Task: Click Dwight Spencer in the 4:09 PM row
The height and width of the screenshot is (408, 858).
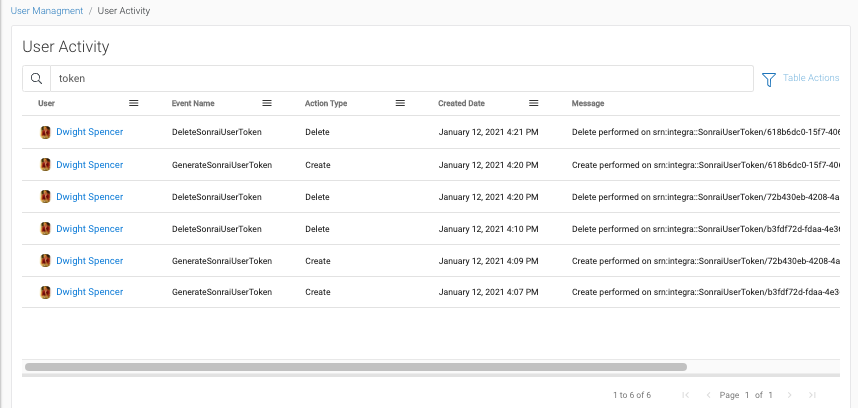Action: point(89,261)
